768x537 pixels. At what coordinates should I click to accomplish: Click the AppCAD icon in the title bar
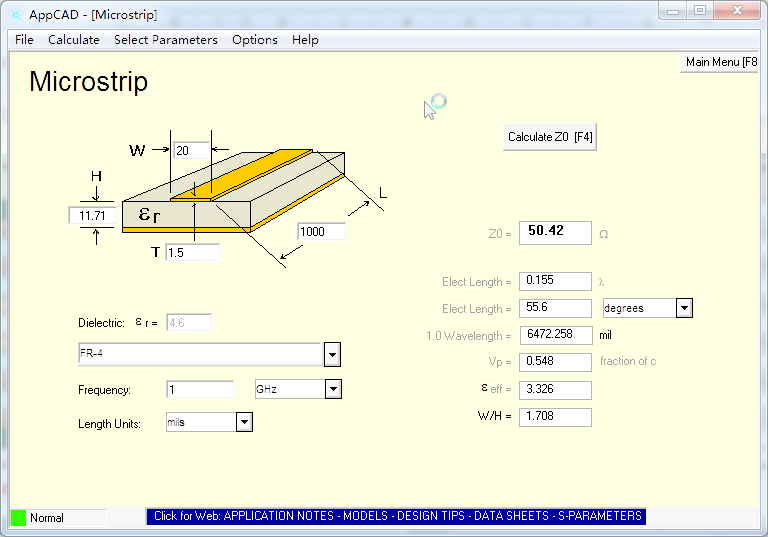click(x=16, y=15)
